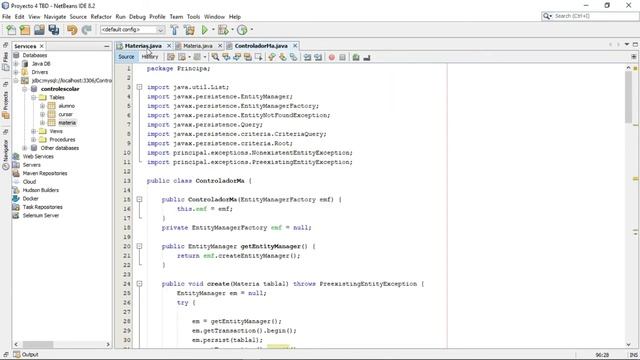This screenshot has height=360, width=640.
Task: Click the Previous Bookmark icon
Action: [272, 58]
